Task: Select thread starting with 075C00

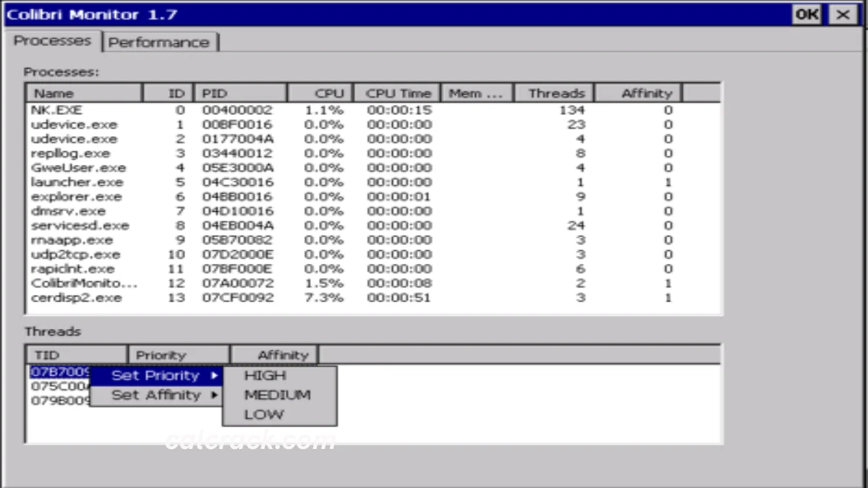Action: pyautogui.click(x=60, y=386)
